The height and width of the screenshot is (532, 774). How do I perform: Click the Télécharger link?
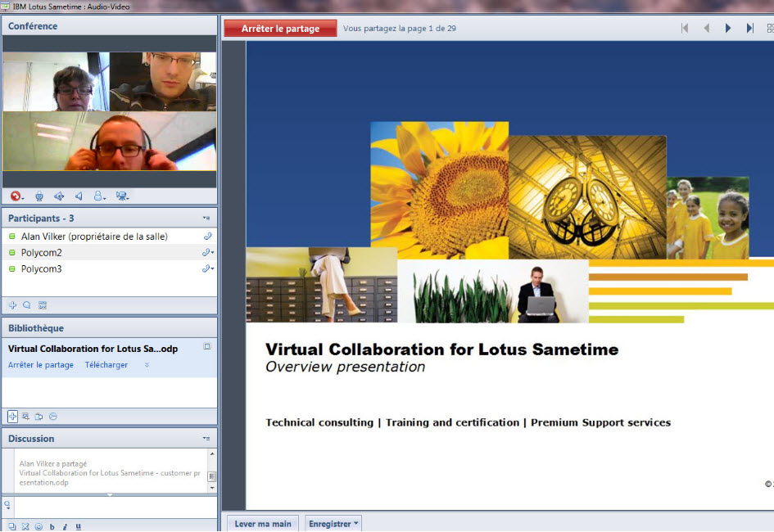click(x=106, y=365)
